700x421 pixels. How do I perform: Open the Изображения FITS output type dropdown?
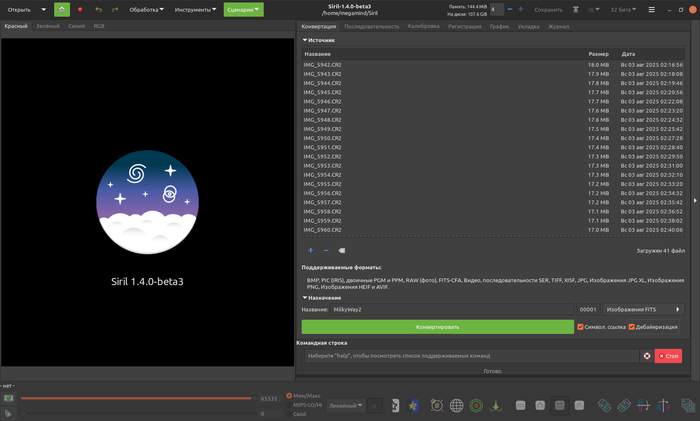[642, 310]
